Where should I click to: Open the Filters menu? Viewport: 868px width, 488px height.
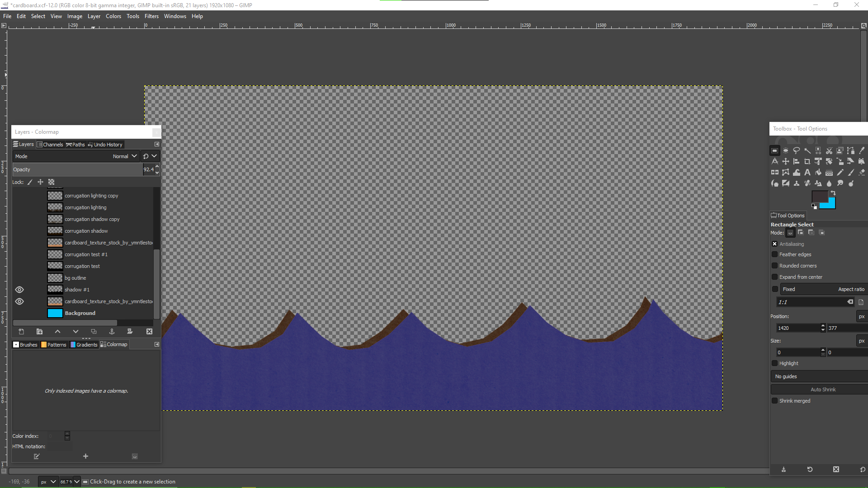click(151, 16)
